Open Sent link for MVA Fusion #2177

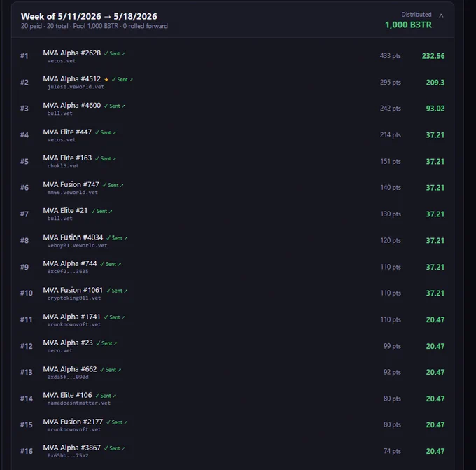pyautogui.click(x=117, y=422)
